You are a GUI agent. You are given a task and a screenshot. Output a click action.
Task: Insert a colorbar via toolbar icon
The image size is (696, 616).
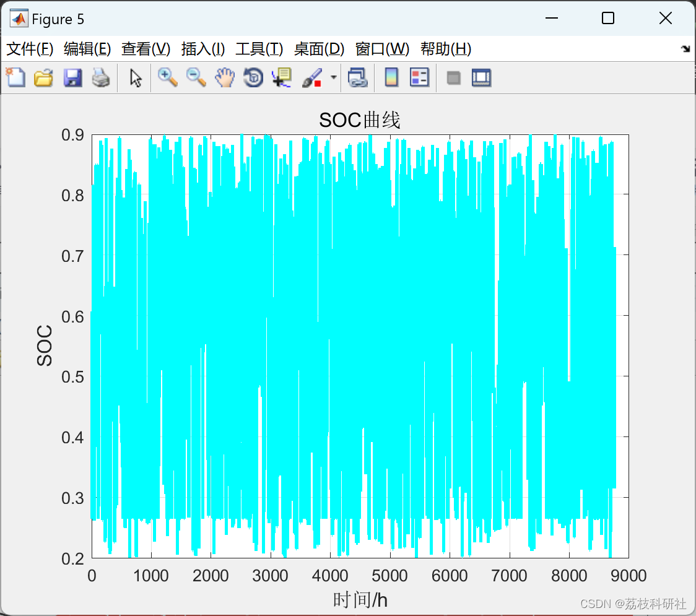pyautogui.click(x=391, y=77)
